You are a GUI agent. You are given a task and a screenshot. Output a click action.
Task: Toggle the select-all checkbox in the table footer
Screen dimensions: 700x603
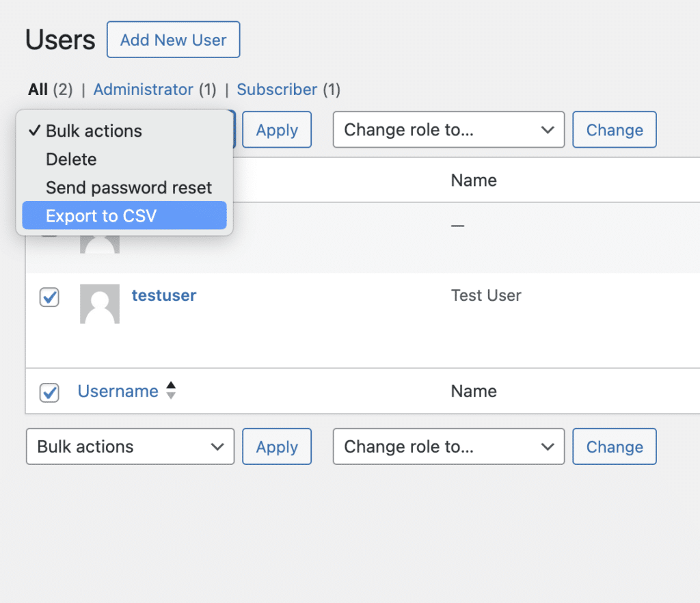(x=49, y=392)
